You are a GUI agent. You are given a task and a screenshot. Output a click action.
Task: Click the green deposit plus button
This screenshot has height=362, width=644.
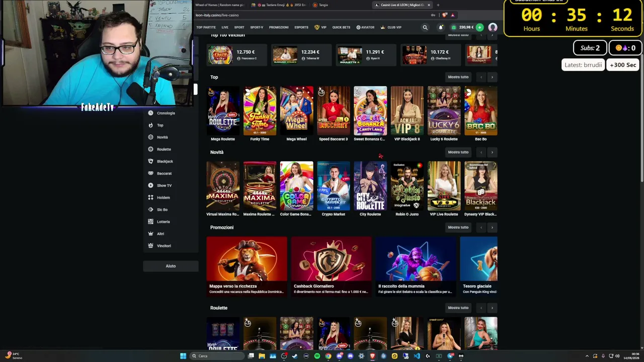(x=479, y=27)
